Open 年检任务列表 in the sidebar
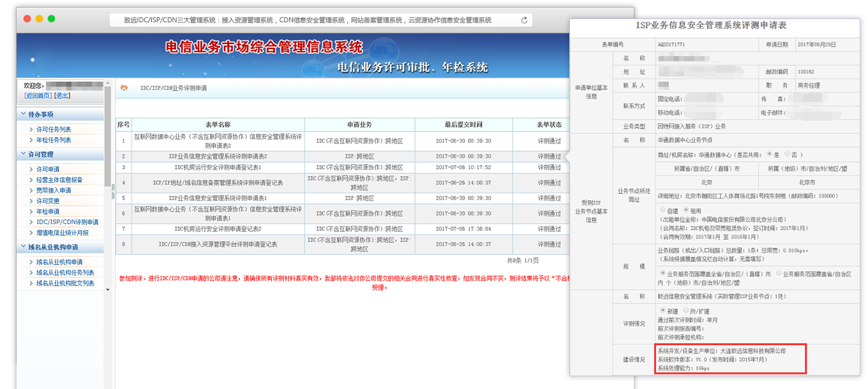The image size is (868, 389). pyautogui.click(x=54, y=140)
